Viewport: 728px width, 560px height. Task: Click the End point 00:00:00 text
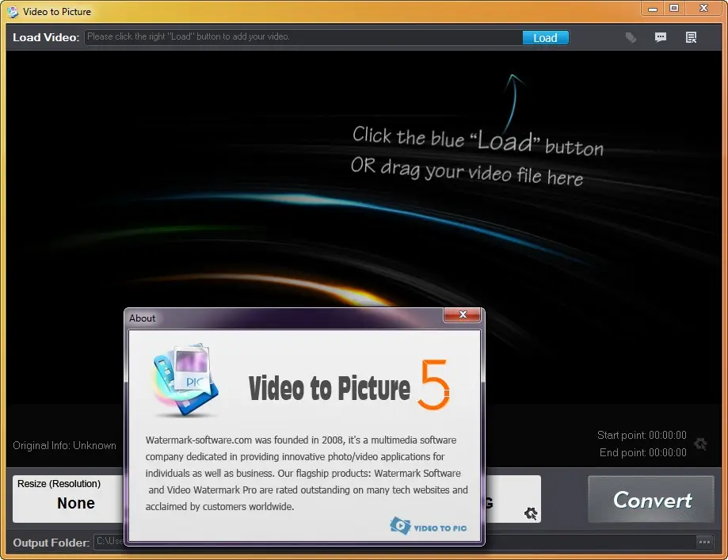pyautogui.click(x=642, y=452)
